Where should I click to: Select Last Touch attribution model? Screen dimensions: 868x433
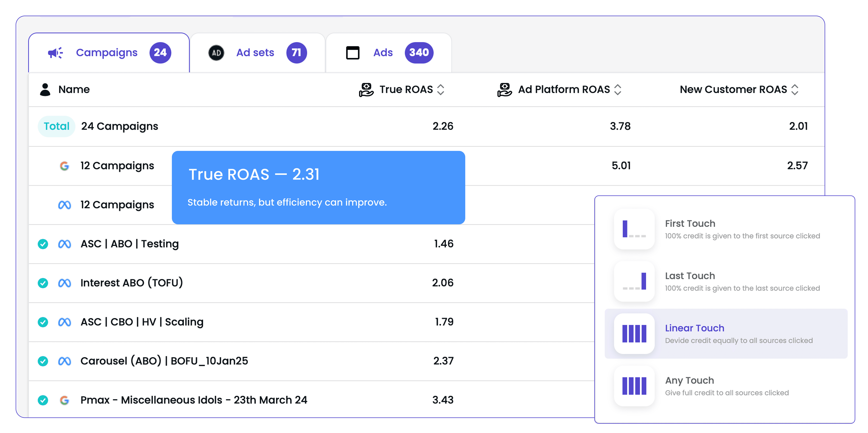pyautogui.click(x=726, y=282)
